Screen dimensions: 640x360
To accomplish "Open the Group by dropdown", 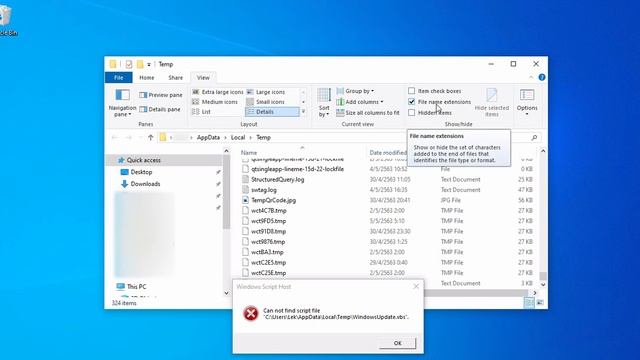I will point(355,91).
